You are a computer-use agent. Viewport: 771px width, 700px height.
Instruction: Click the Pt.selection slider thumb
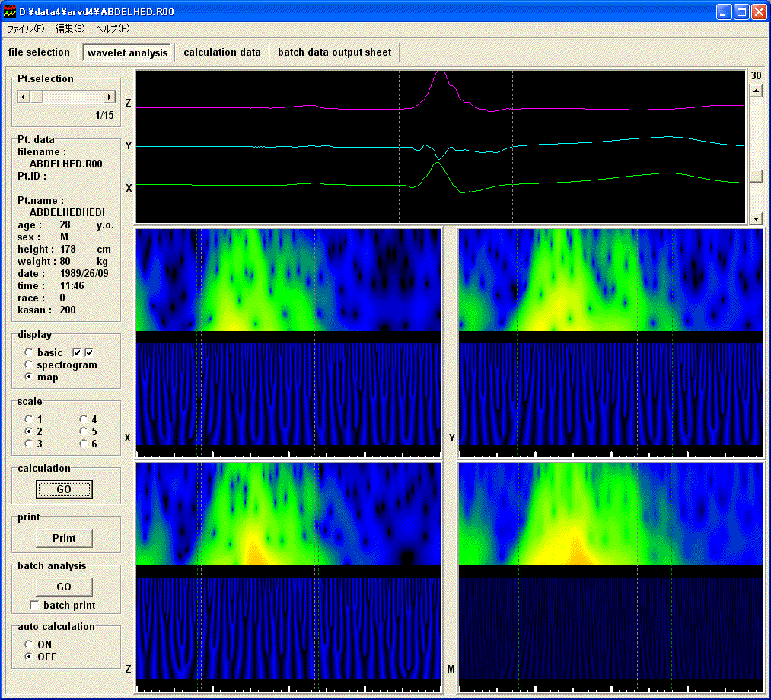click(37, 97)
